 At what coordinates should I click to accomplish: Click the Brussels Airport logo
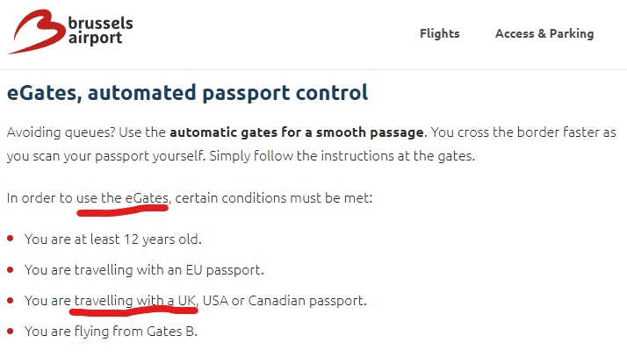pyautogui.click(x=70, y=32)
